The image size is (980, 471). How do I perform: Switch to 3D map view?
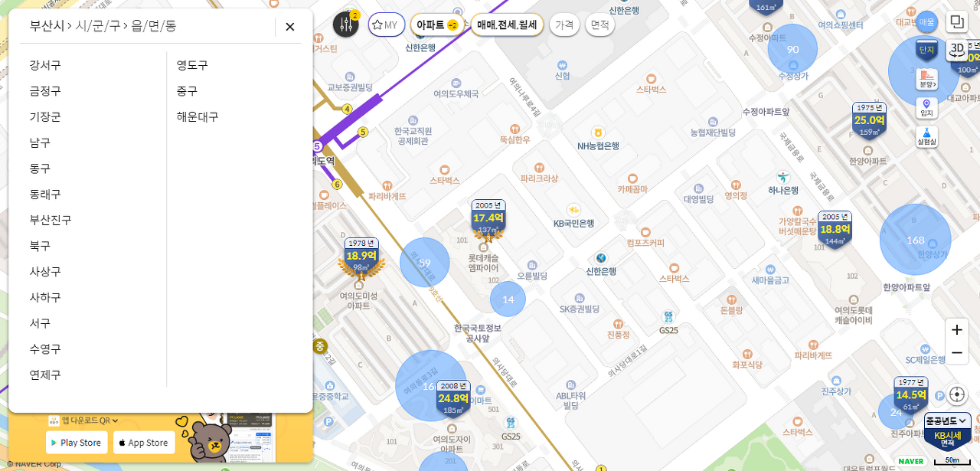[x=957, y=49]
